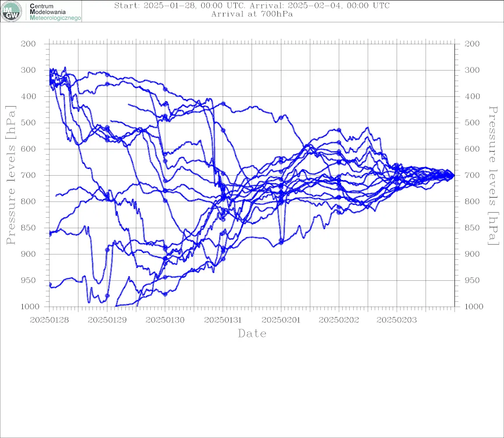Click the right 'Pressure levels [hPa]' axis title
Screen dimensions: 504x438
[x=493, y=176]
